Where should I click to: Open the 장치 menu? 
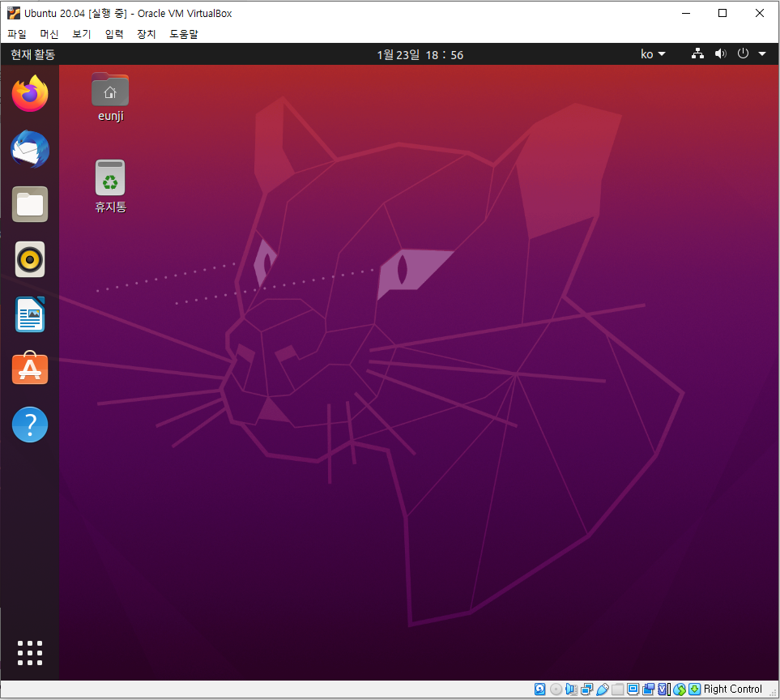[147, 34]
